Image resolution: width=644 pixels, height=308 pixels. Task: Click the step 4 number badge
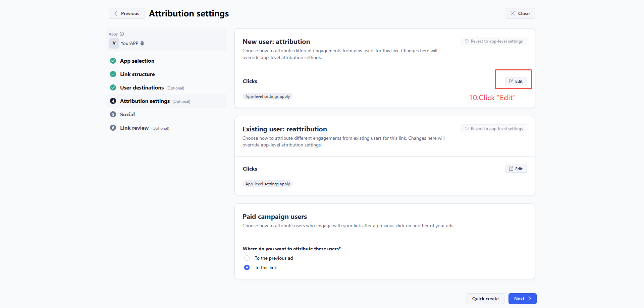[113, 101]
